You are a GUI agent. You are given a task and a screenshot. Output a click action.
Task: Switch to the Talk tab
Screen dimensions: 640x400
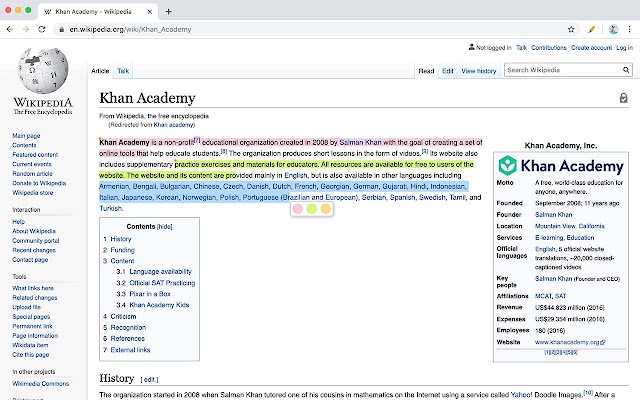[123, 71]
